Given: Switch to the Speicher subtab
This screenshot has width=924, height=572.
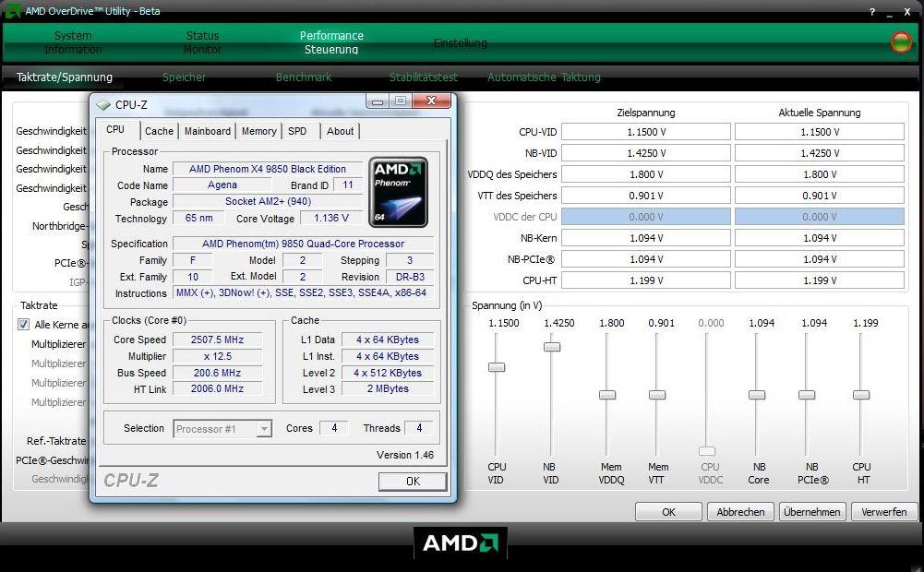Looking at the screenshot, I should click(184, 77).
